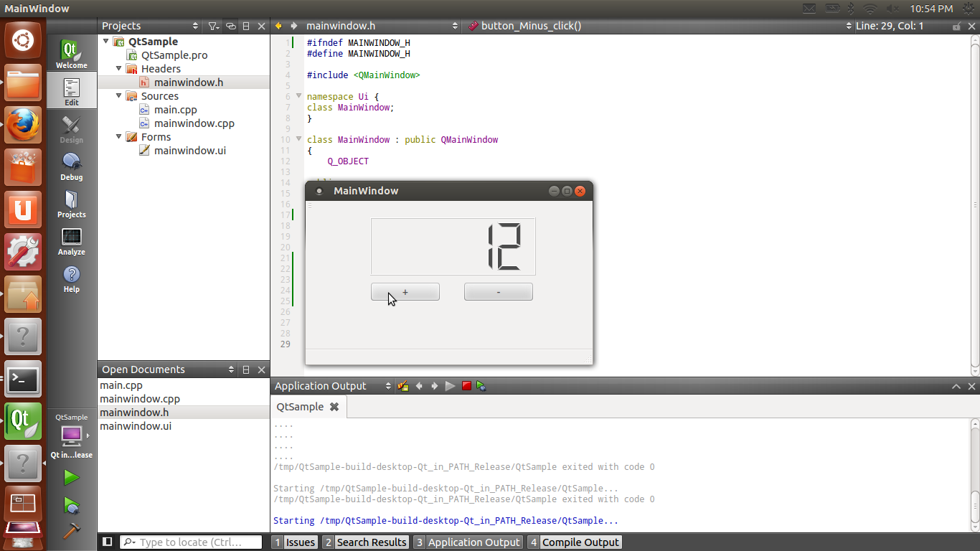Go to previous item in Application Output
Screen dimensions: 980x551
(419, 386)
